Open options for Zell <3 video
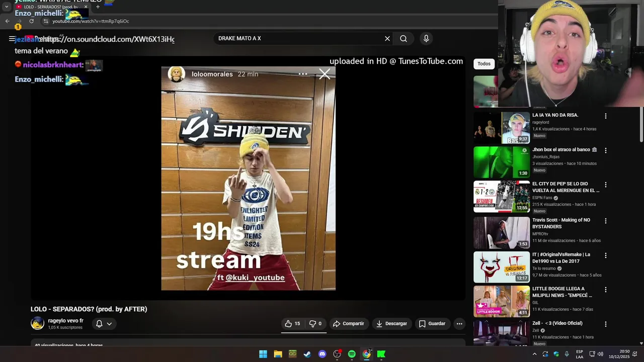Image resolution: width=644 pixels, height=362 pixels. (606, 324)
